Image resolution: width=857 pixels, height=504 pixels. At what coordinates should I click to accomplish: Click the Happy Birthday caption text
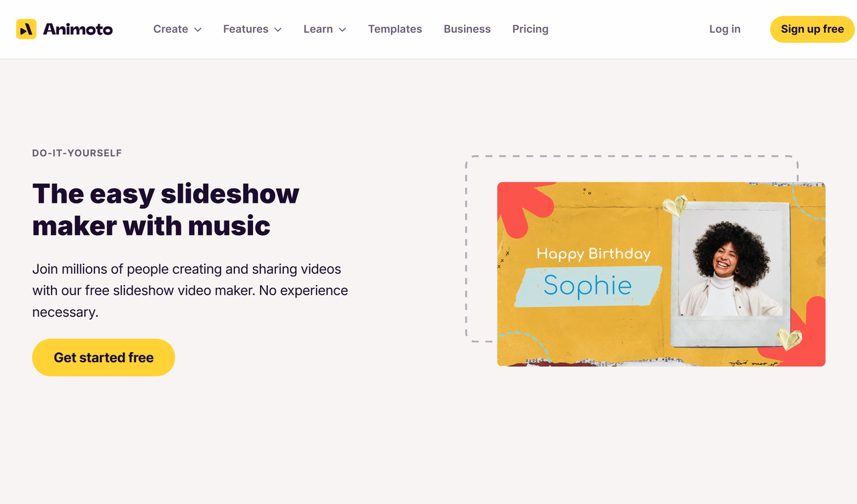593,254
